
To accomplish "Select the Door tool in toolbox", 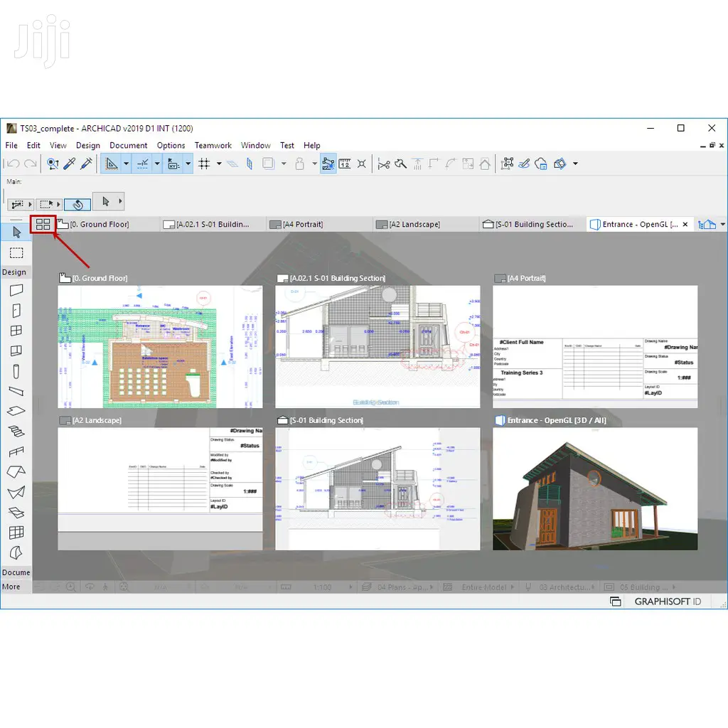I will click(x=16, y=310).
